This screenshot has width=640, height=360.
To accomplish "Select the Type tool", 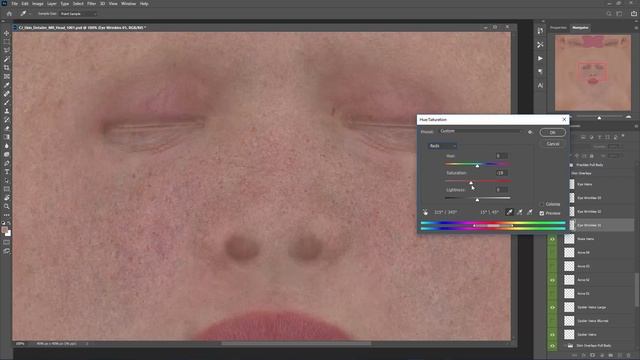I will click(7, 171).
